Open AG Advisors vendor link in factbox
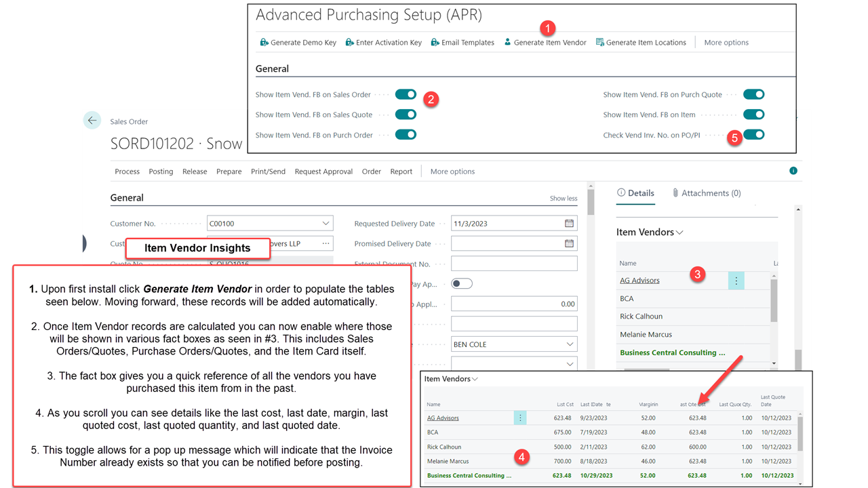 tap(639, 280)
